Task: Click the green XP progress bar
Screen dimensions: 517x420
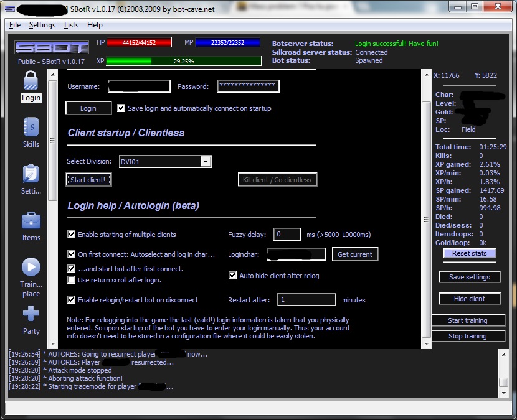Action: pos(184,61)
